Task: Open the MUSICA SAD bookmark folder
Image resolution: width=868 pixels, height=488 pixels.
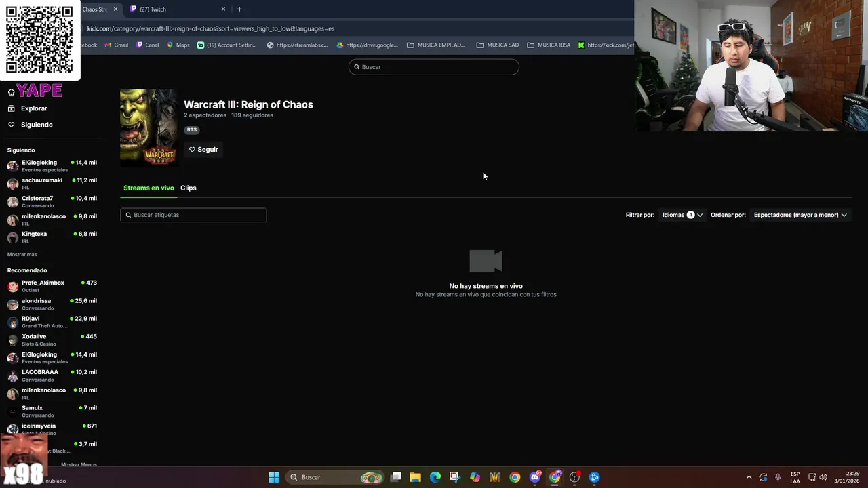Action: [498, 45]
